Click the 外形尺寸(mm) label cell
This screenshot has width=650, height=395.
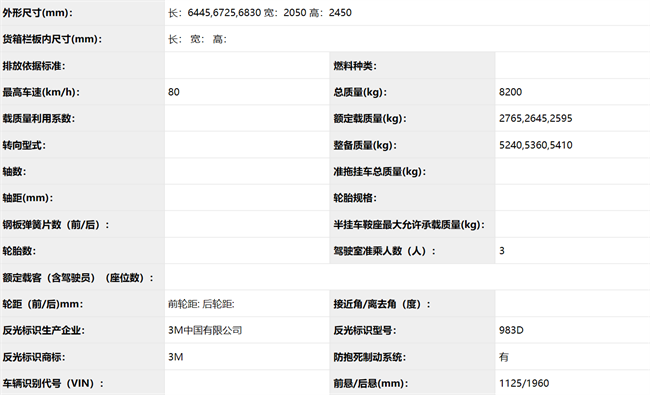(x=82, y=12)
